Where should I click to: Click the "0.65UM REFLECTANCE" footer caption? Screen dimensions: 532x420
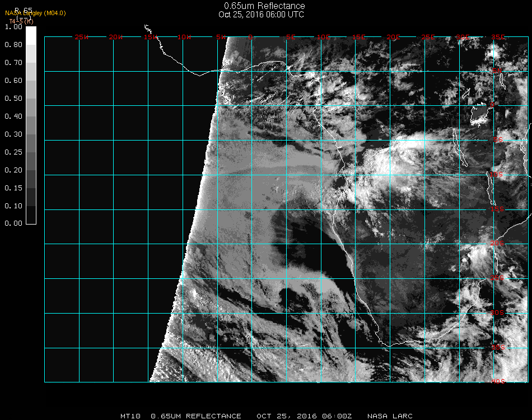click(196, 416)
